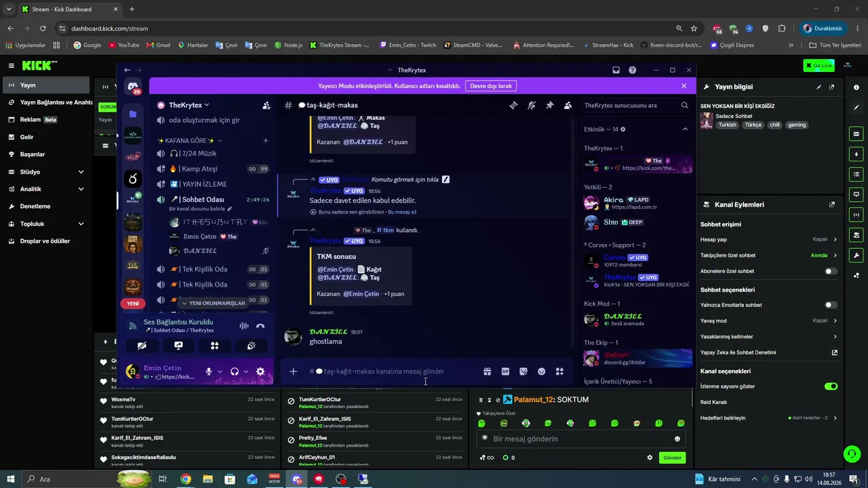Open Yayın page in Kick sidebar
Image resolution: width=868 pixels, height=488 pixels.
45,85
